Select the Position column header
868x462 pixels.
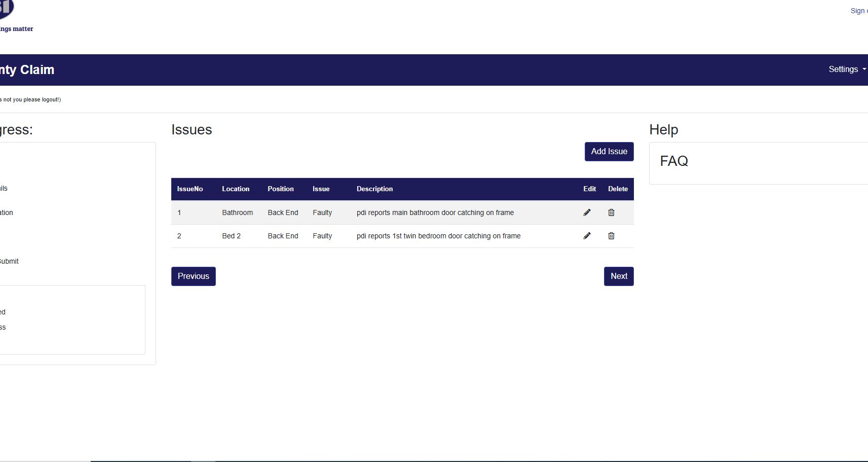pyautogui.click(x=280, y=189)
